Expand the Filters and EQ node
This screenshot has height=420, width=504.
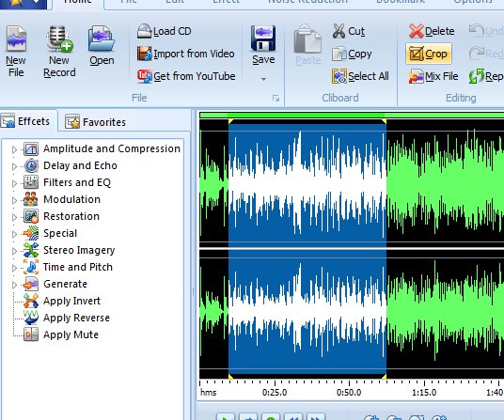[x=14, y=183]
